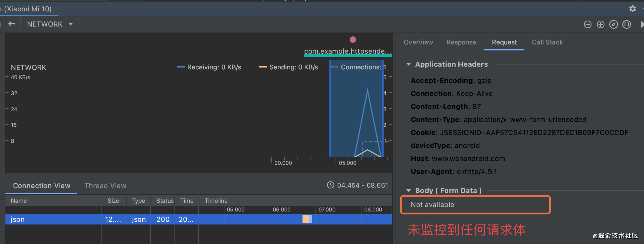Click the Not available body text
Viewport: 644px width, 244px height.
[432, 205]
